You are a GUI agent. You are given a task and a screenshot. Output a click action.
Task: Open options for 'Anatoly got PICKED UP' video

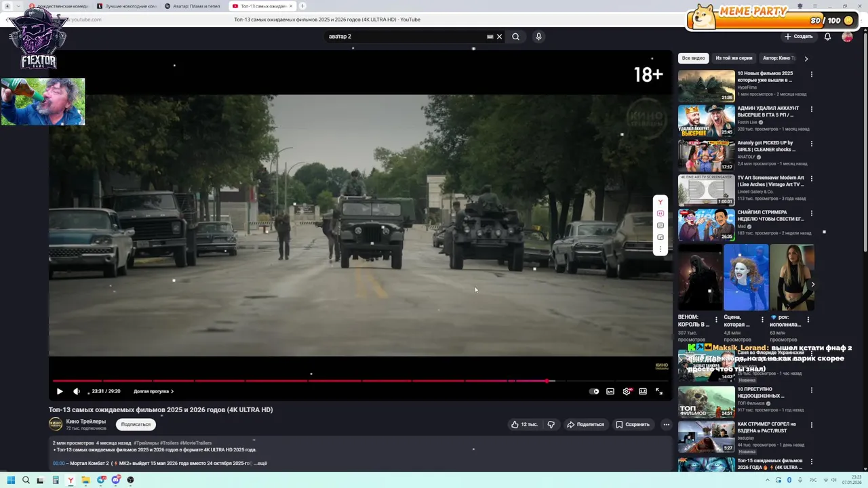[x=811, y=144]
